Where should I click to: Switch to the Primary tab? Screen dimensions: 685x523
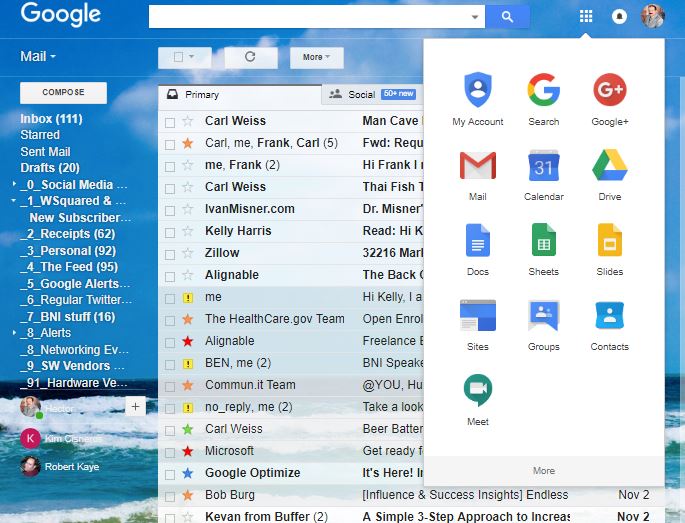click(240, 95)
